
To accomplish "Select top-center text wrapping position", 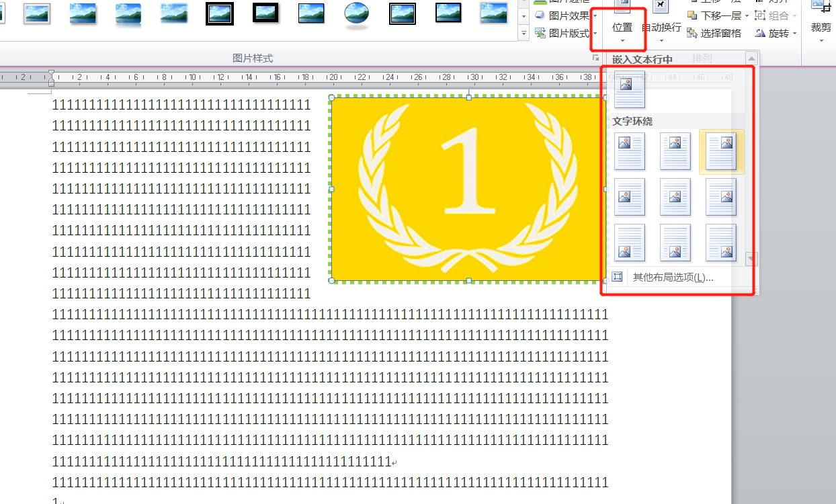I will (675, 151).
